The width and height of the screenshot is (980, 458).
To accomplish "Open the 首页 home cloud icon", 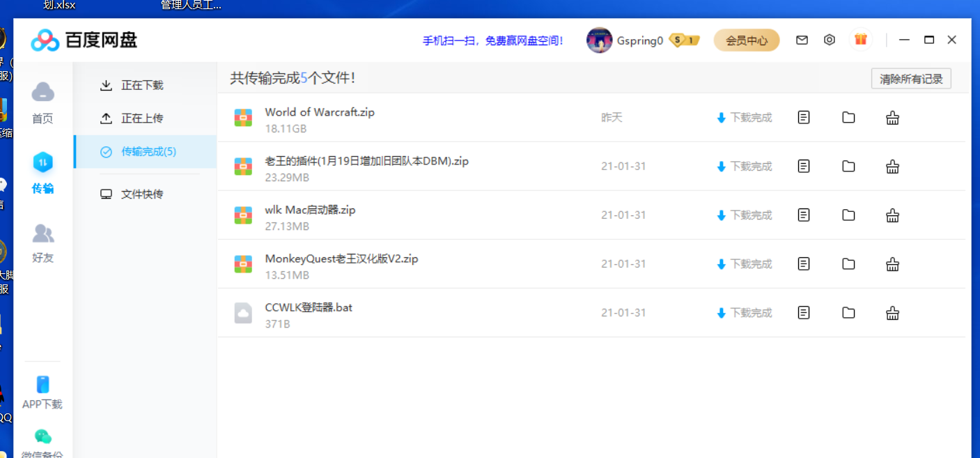I will tap(42, 93).
